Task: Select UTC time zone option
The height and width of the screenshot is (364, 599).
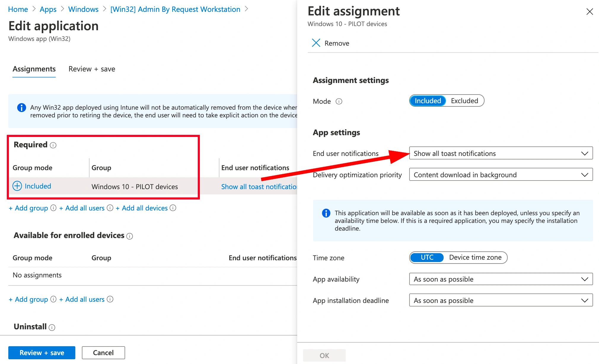Action: (x=427, y=257)
